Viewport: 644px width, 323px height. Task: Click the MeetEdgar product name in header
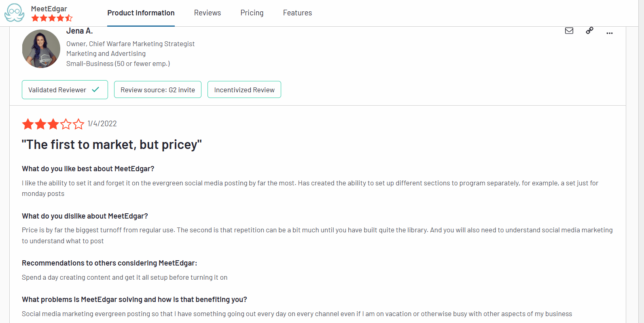pos(49,9)
